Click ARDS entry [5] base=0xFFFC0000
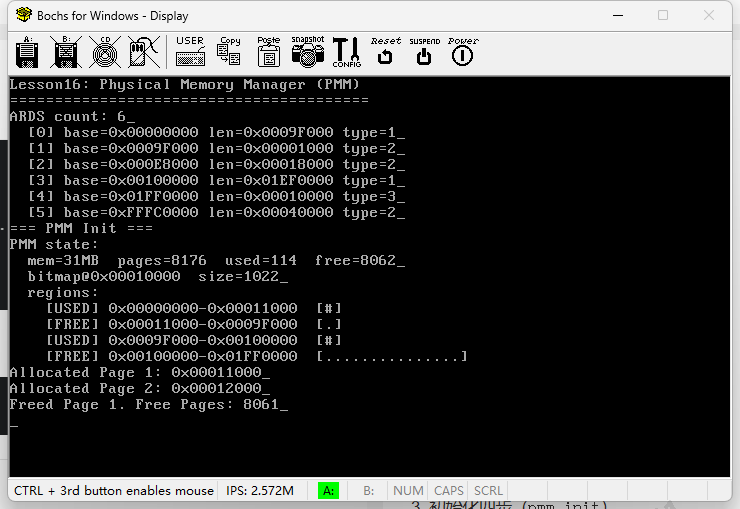 (216, 213)
